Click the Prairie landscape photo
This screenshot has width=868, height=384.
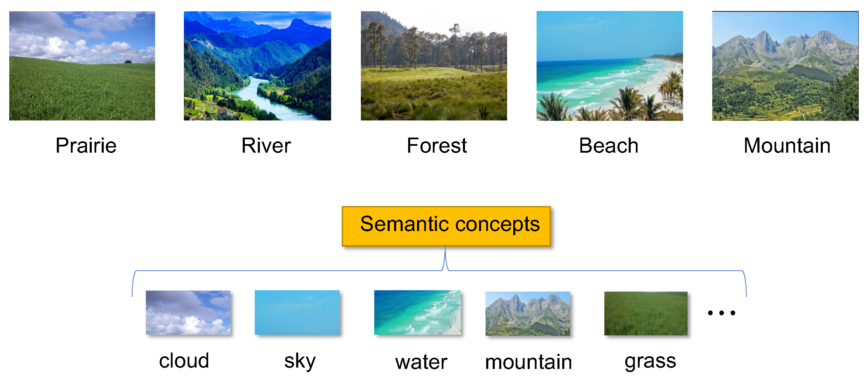point(82,66)
